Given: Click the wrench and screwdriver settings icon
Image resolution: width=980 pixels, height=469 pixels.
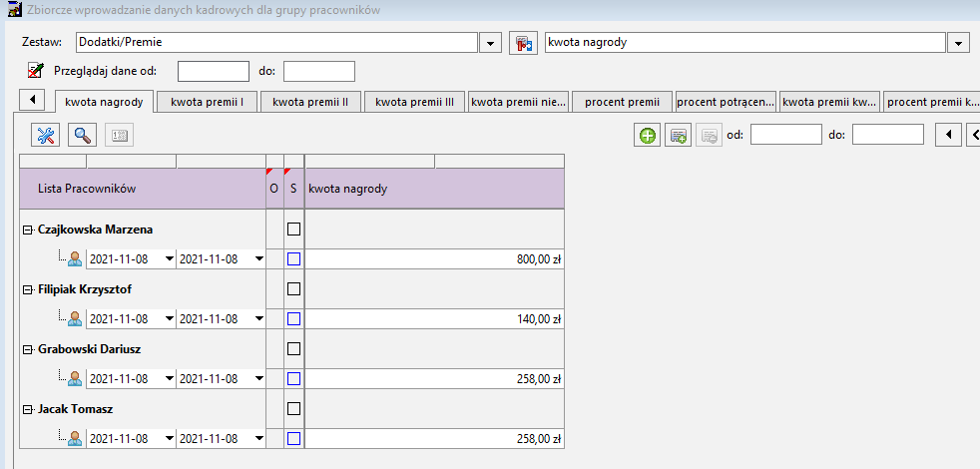Looking at the screenshot, I should click(46, 135).
